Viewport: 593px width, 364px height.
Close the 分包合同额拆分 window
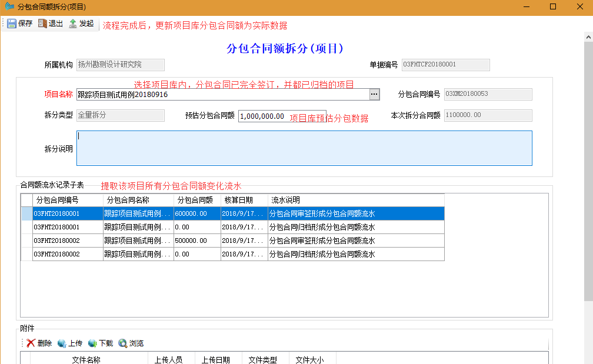pyautogui.click(x=580, y=6)
